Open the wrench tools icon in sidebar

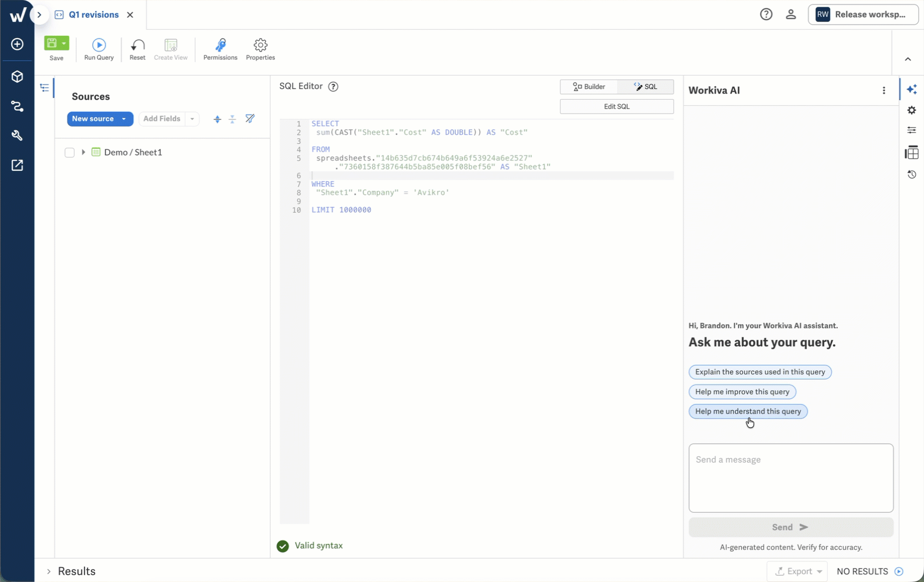(17, 135)
